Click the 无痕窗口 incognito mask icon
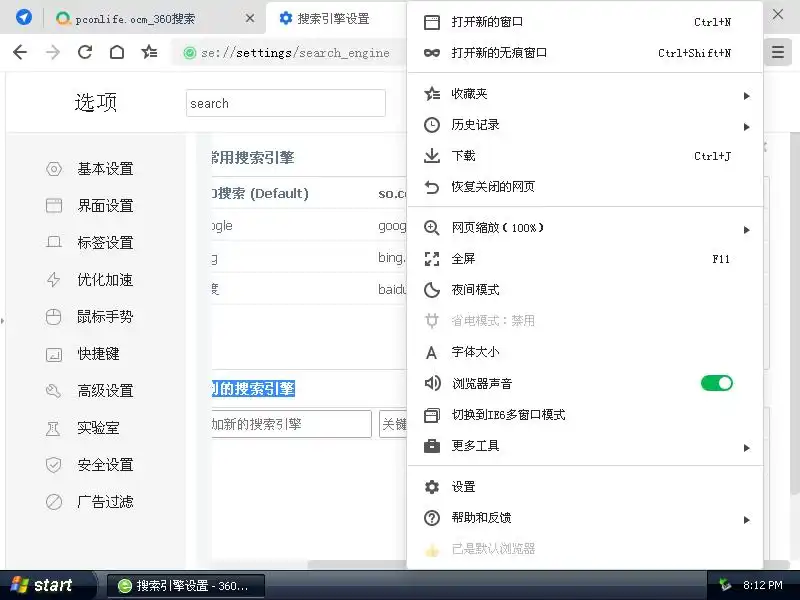Screen dimensions: 800x600 pyautogui.click(x=432, y=53)
